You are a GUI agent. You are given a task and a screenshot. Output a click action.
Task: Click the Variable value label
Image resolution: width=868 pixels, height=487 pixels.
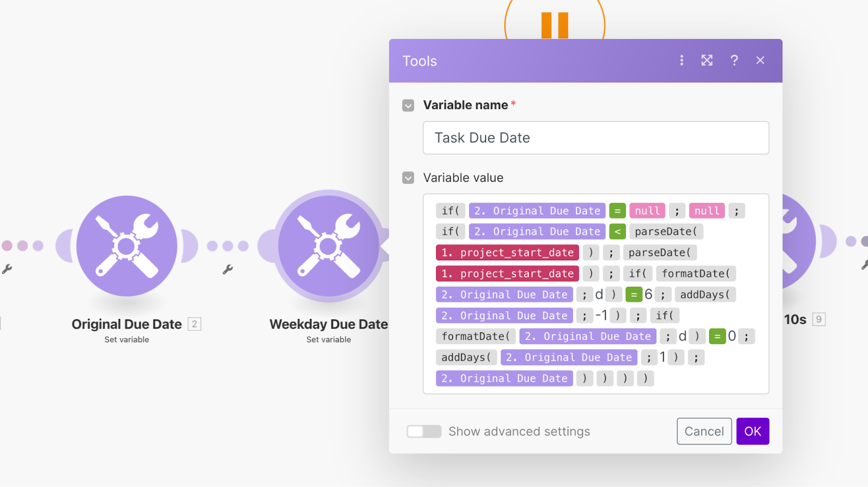tap(463, 178)
